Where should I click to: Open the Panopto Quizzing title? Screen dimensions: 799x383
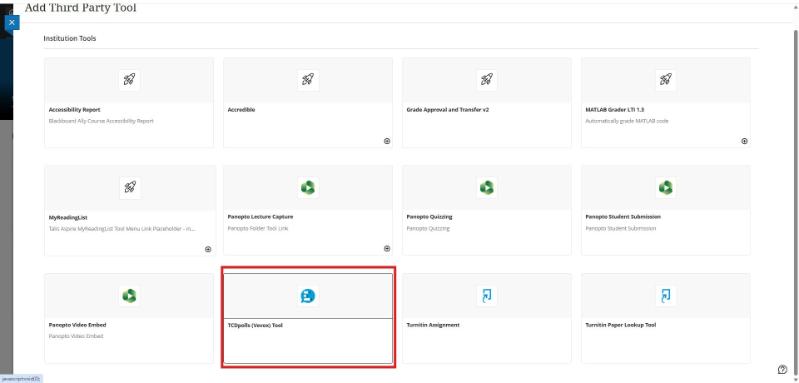pyautogui.click(x=429, y=217)
